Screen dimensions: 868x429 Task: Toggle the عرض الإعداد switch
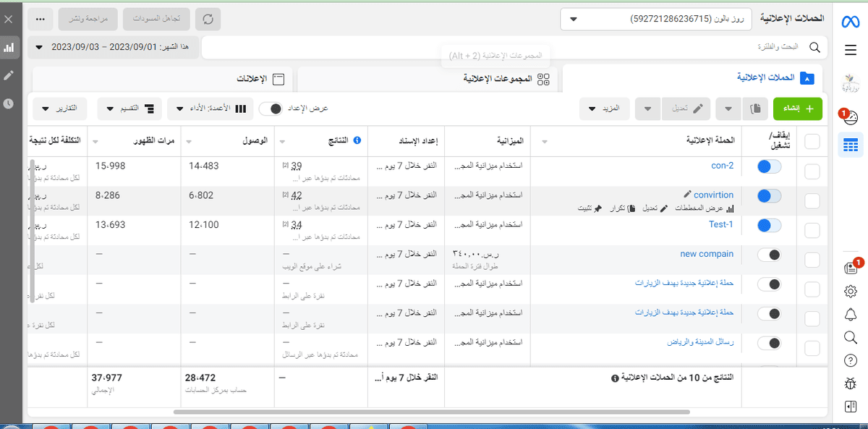tap(271, 109)
